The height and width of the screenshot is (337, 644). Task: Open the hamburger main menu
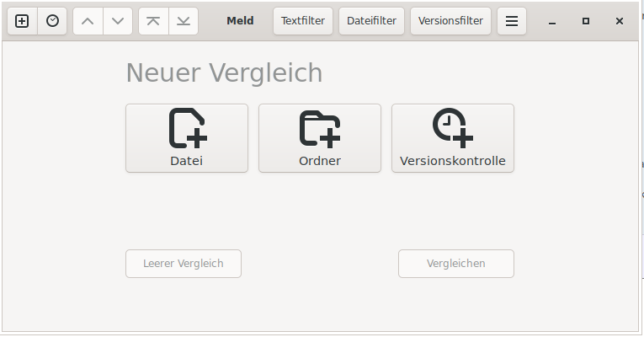click(512, 21)
